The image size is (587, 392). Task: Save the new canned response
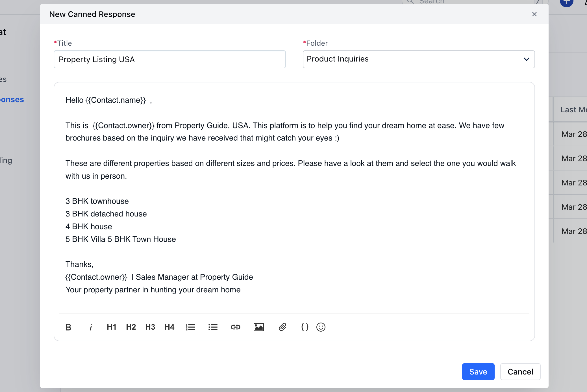tap(478, 372)
